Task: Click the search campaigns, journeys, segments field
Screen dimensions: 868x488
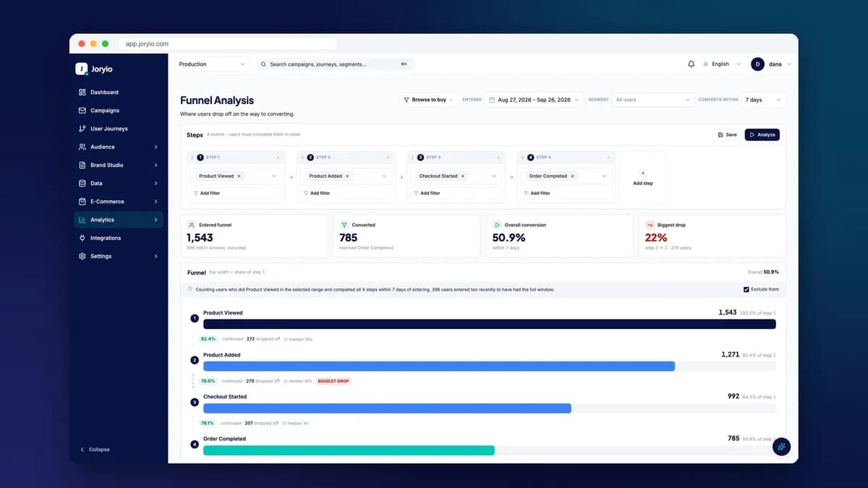Action: 334,64
